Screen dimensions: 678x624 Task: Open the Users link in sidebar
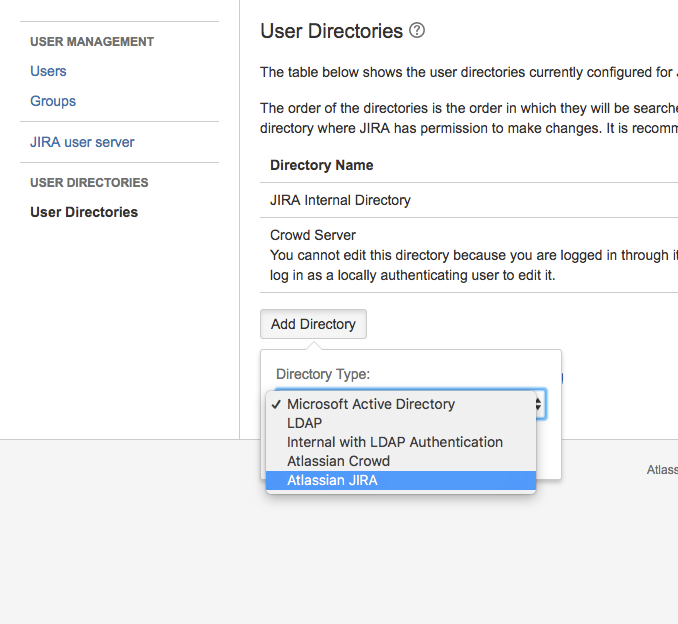[x=48, y=71]
